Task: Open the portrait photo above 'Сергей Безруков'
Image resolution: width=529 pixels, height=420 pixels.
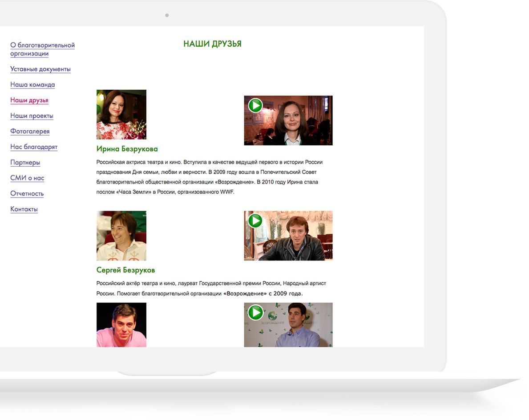Action: [121, 236]
